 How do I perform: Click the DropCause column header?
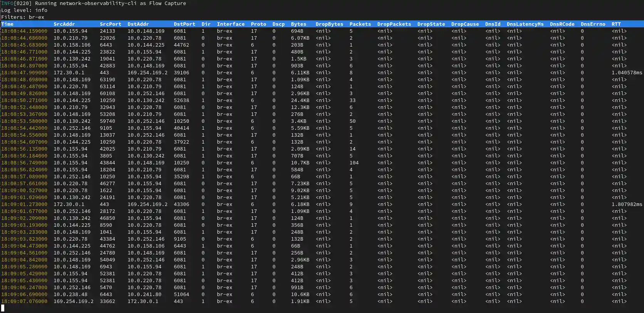click(465, 24)
